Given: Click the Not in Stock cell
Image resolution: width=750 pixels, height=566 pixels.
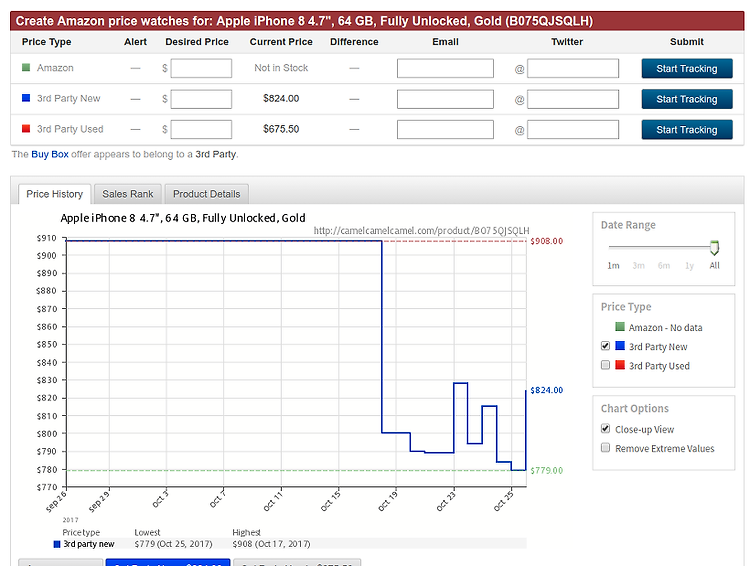Looking at the screenshot, I should [x=281, y=68].
